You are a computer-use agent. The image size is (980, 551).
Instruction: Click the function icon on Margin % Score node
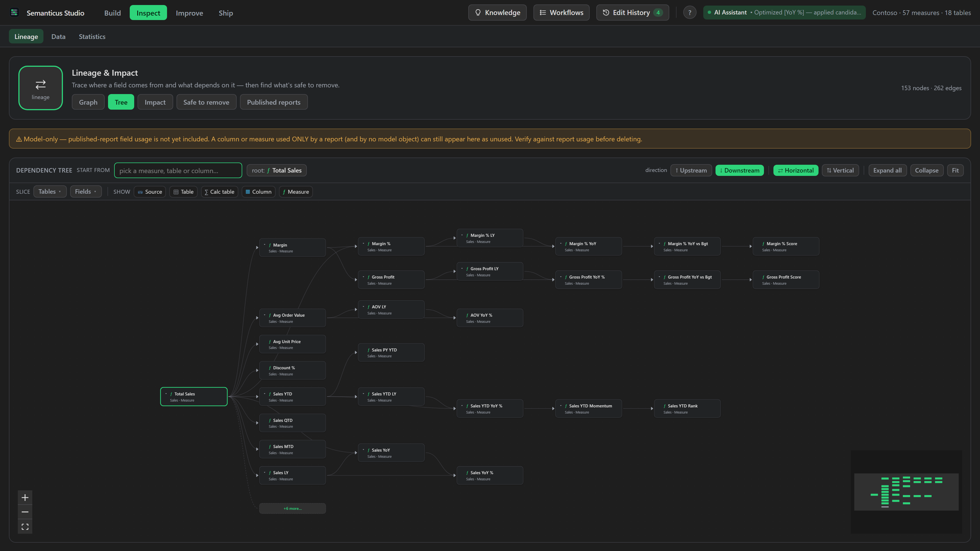click(x=763, y=244)
